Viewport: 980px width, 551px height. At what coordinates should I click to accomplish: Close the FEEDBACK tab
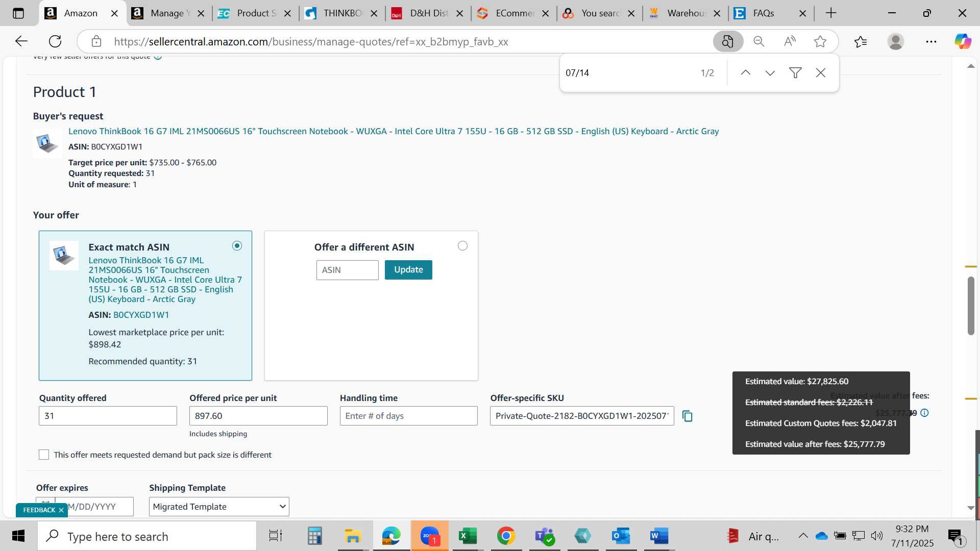(x=61, y=510)
